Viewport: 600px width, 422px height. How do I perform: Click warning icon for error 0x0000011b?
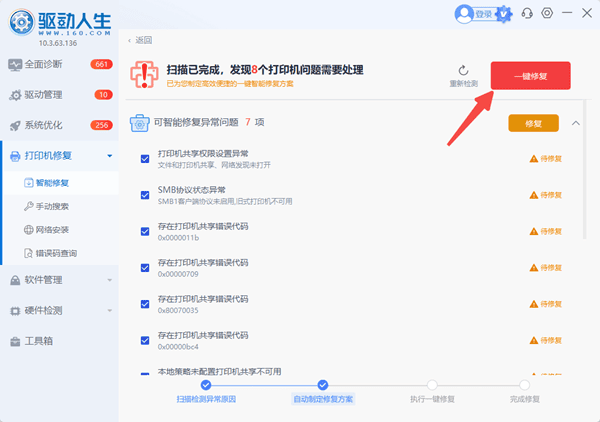coord(533,231)
